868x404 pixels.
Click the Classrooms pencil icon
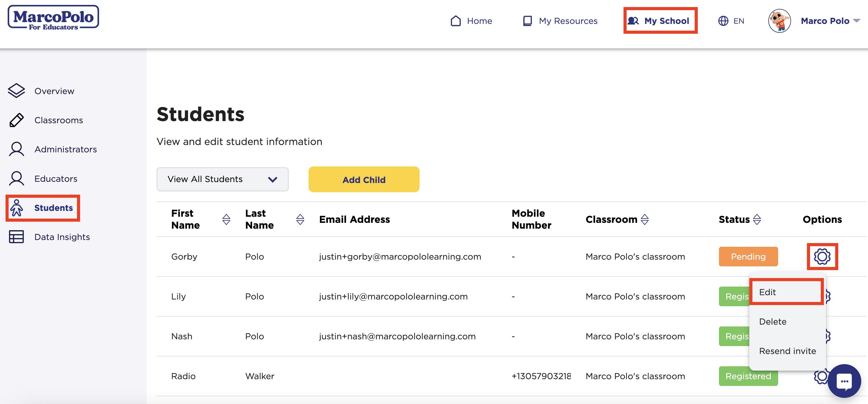pos(17,120)
